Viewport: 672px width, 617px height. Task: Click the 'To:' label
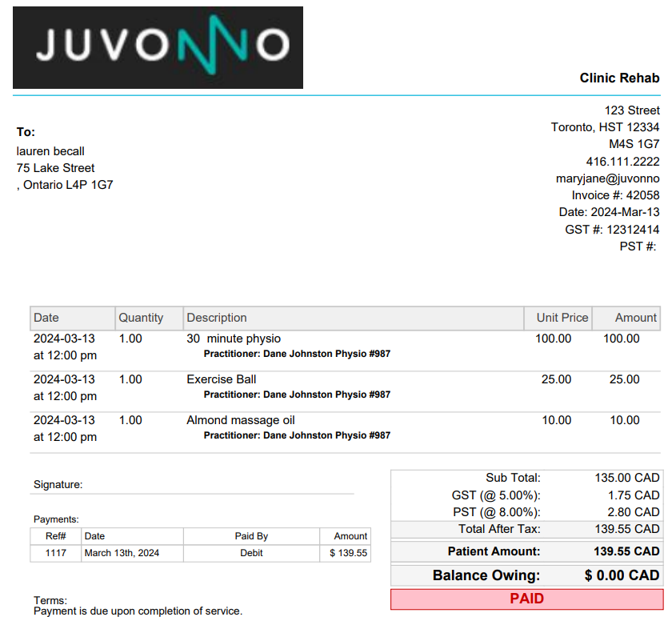click(26, 132)
